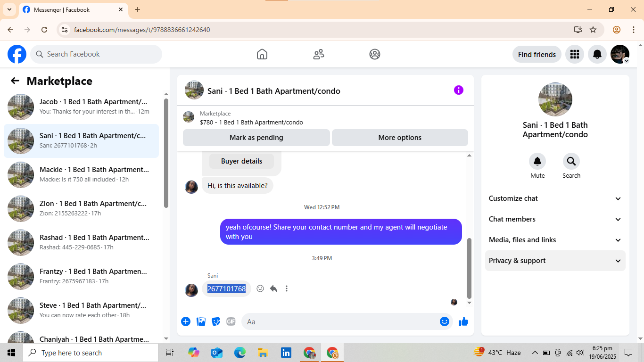Open the Facebook menu grid icon

pos(574,54)
